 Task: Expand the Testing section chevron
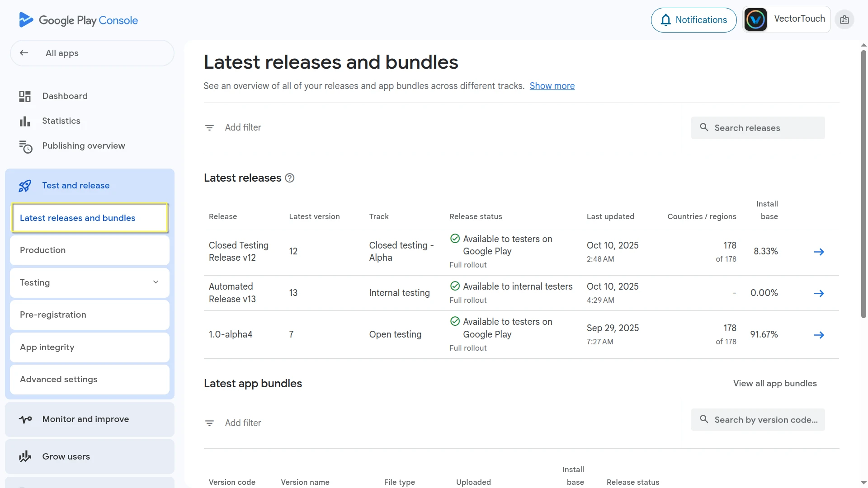tap(156, 282)
